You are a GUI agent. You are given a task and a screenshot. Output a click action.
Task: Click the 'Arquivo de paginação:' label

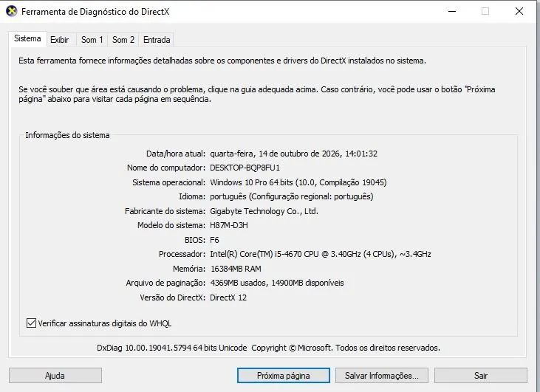coord(165,283)
